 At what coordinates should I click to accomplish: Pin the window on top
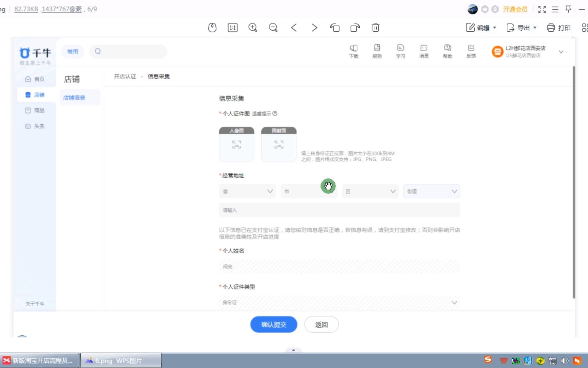[x=568, y=9]
